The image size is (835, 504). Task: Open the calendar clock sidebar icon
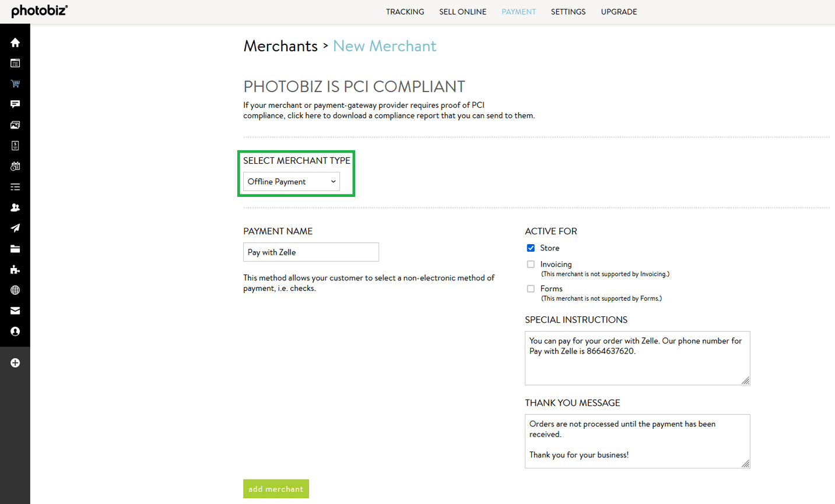coord(15,167)
